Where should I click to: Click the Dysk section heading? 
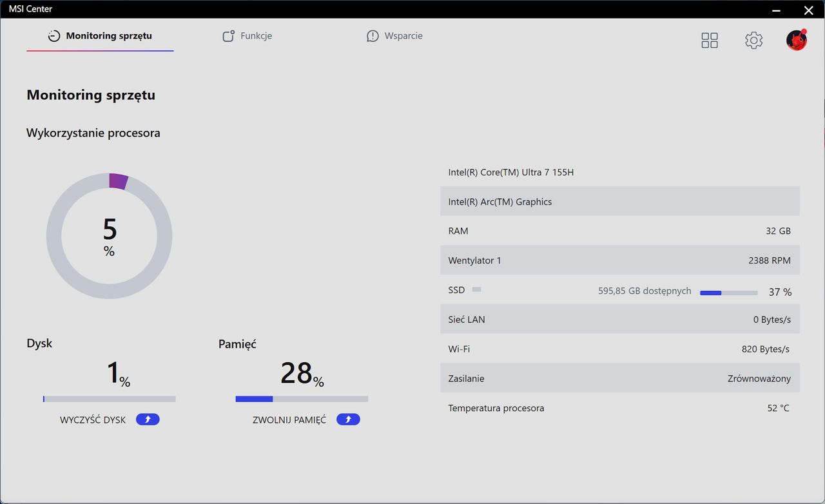click(39, 344)
